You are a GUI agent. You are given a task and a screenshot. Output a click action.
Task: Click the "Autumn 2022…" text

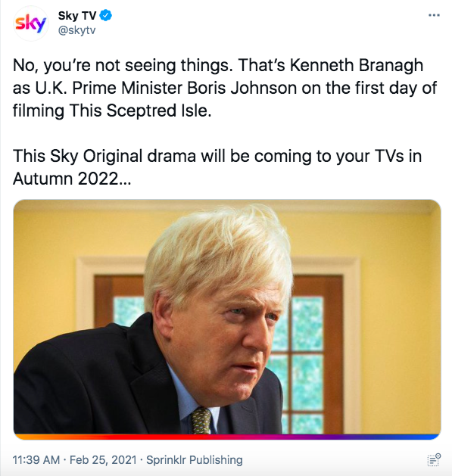coord(72,179)
